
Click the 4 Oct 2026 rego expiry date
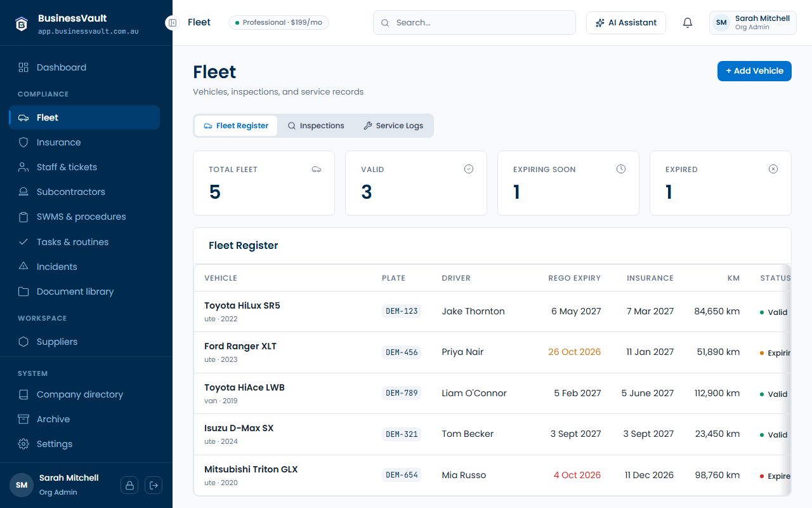coord(577,475)
